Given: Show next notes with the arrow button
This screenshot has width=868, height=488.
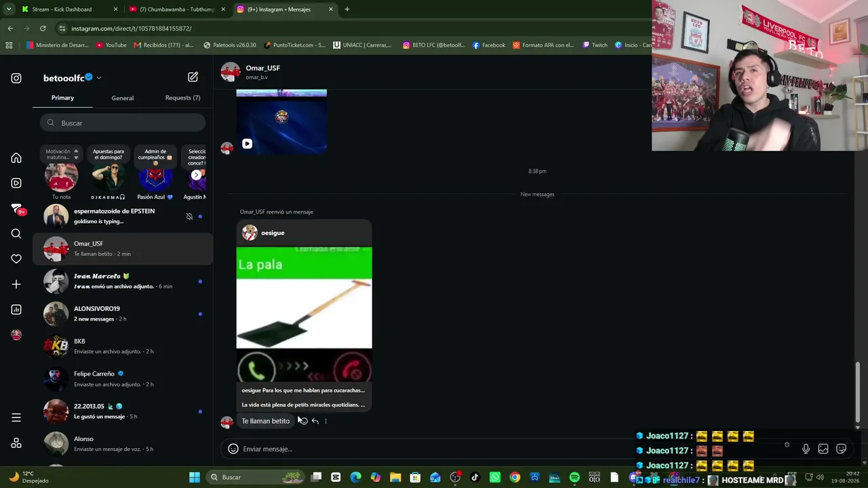Looking at the screenshot, I should pos(196,175).
